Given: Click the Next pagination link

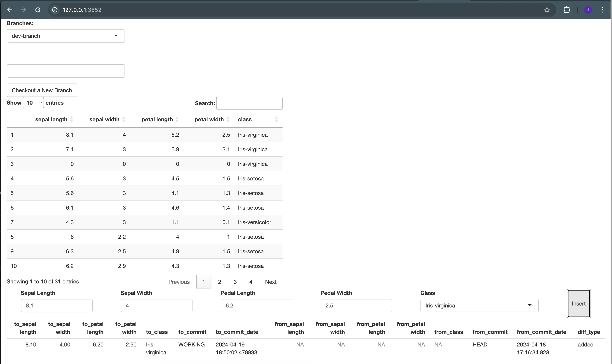Looking at the screenshot, I should (x=271, y=282).
